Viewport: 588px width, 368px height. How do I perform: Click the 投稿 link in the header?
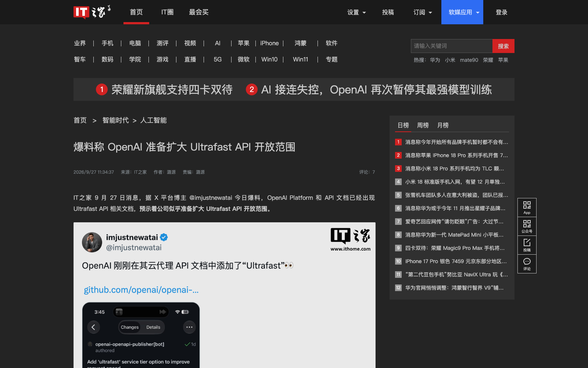point(388,12)
